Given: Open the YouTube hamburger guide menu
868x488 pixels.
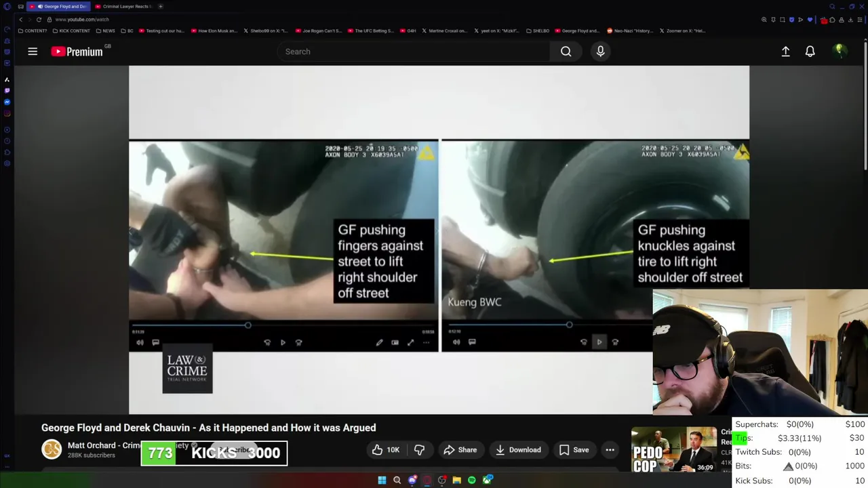Looking at the screenshot, I should tap(33, 52).
